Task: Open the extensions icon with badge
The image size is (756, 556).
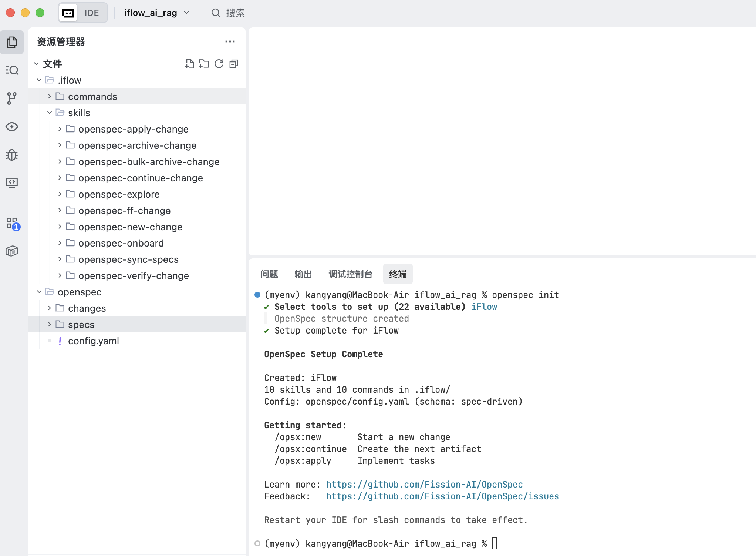Action: tap(13, 223)
